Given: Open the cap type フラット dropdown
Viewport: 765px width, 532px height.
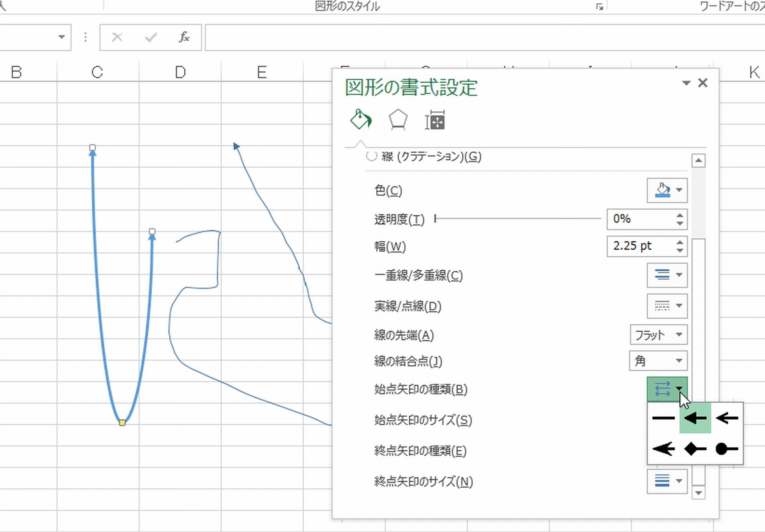Looking at the screenshot, I should point(658,335).
